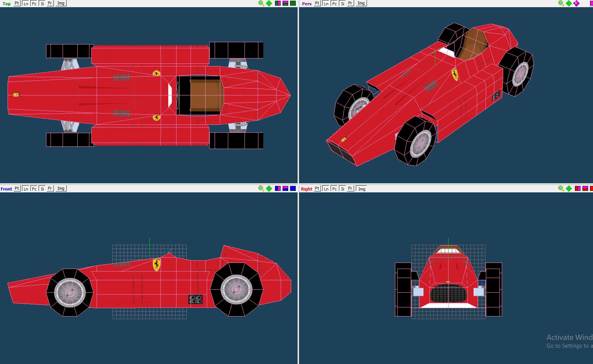Image resolution: width=593 pixels, height=364 pixels.
Task: Open the Front view label menu
Action: (6, 189)
